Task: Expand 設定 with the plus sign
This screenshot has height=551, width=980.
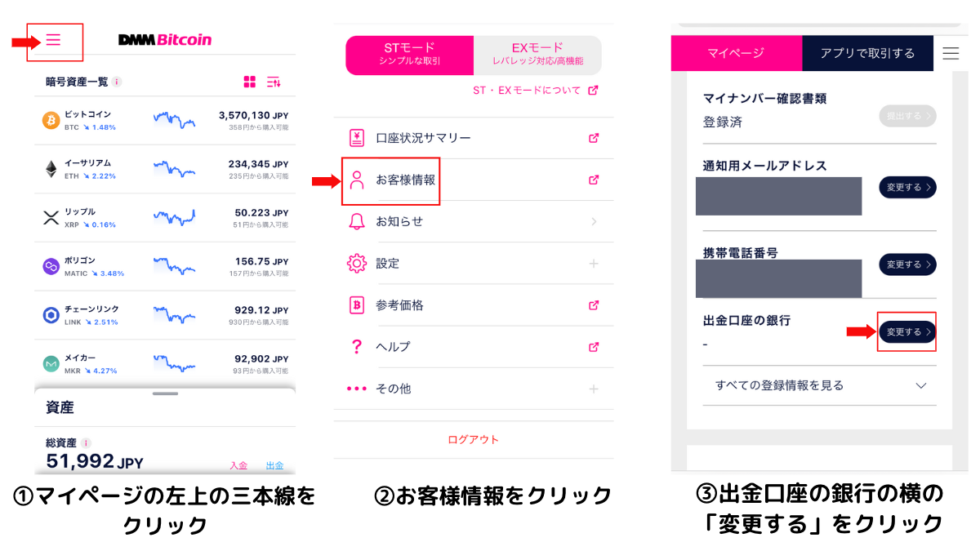Action: (x=594, y=264)
